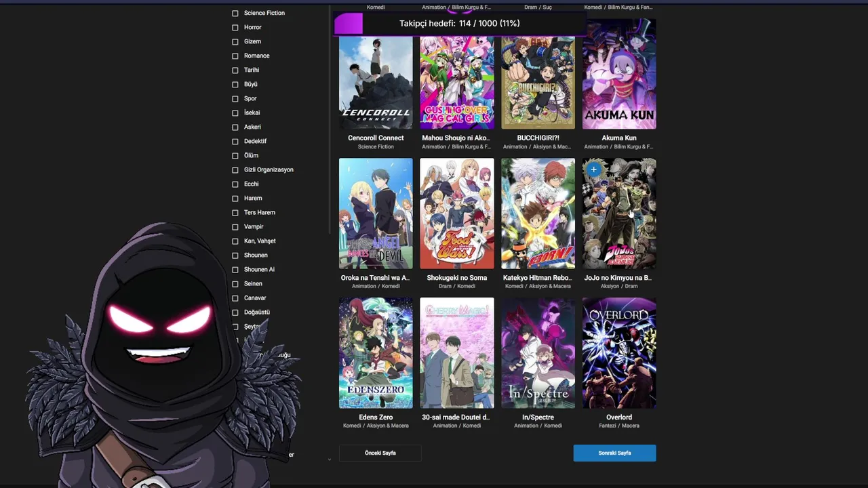868x488 pixels.
Task: Open the In/Spectre title link
Action: (x=538, y=418)
